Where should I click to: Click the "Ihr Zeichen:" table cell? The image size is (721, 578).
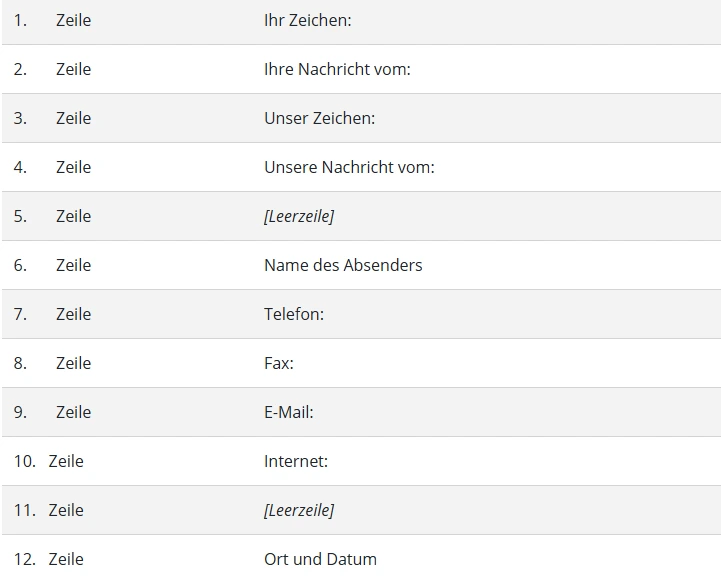[307, 20]
